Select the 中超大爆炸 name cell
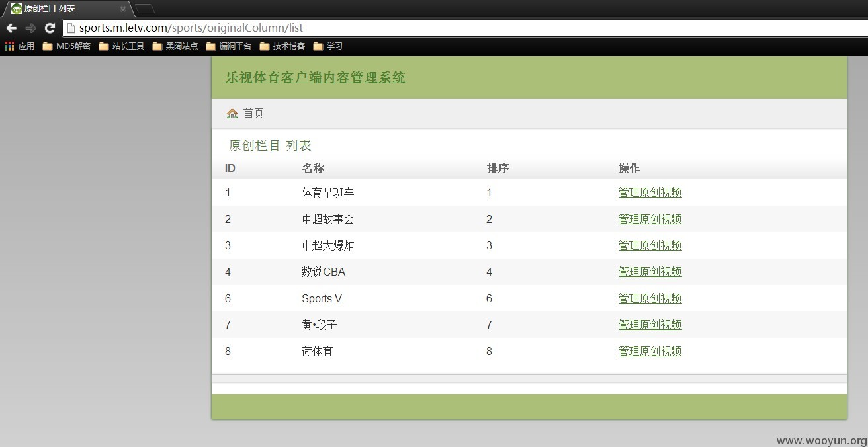Screen dimensions: 868x447 tap(328, 245)
